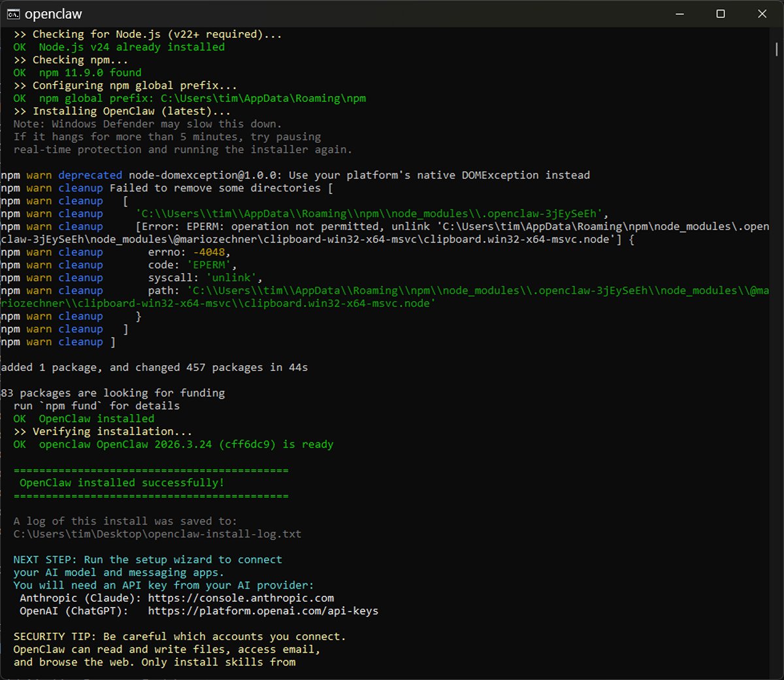
Task: Minimize the openclaw terminal window
Action: (x=679, y=14)
